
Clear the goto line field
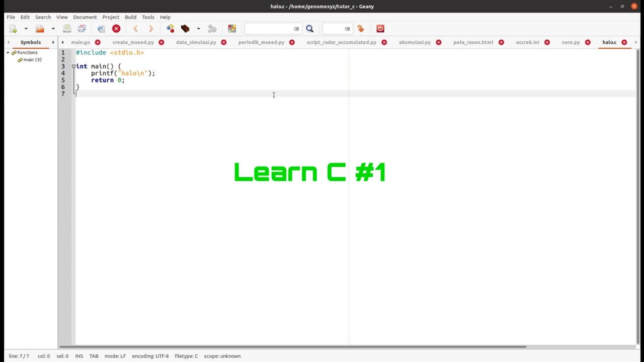[347, 29]
